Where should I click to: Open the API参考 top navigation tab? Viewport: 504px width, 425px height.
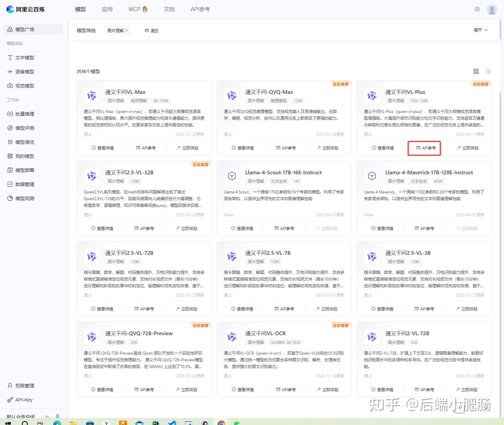(200, 9)
